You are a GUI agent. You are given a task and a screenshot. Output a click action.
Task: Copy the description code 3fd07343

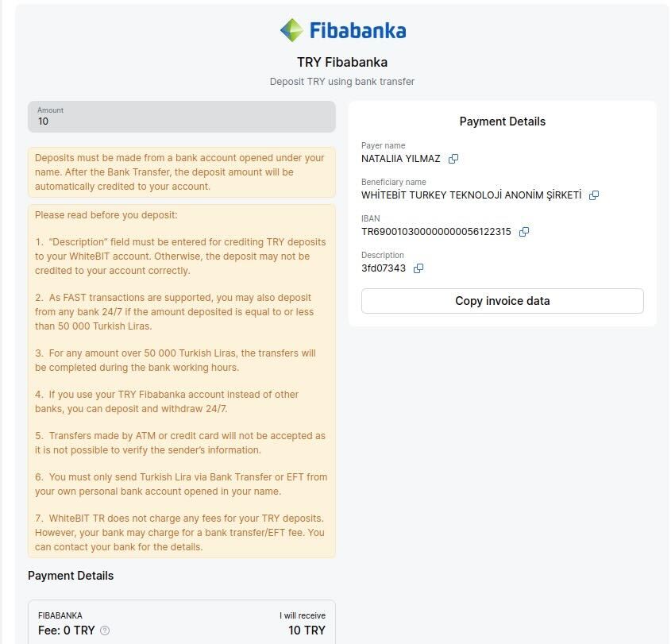[418, 268]
